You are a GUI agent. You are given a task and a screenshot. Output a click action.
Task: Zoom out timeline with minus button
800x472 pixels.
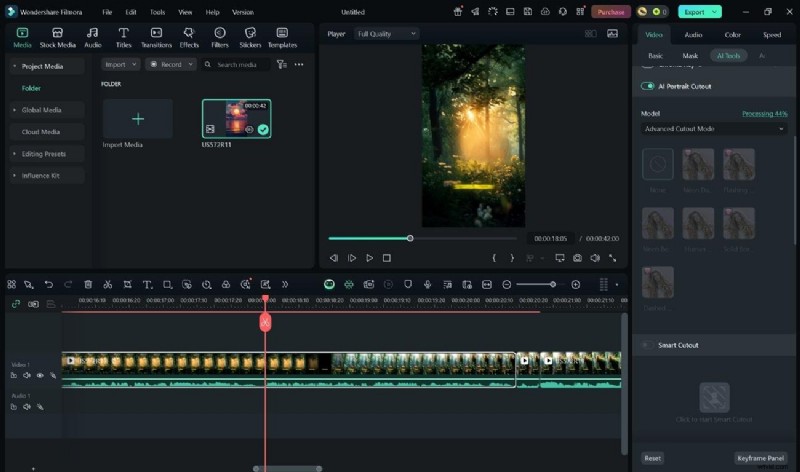507,284
